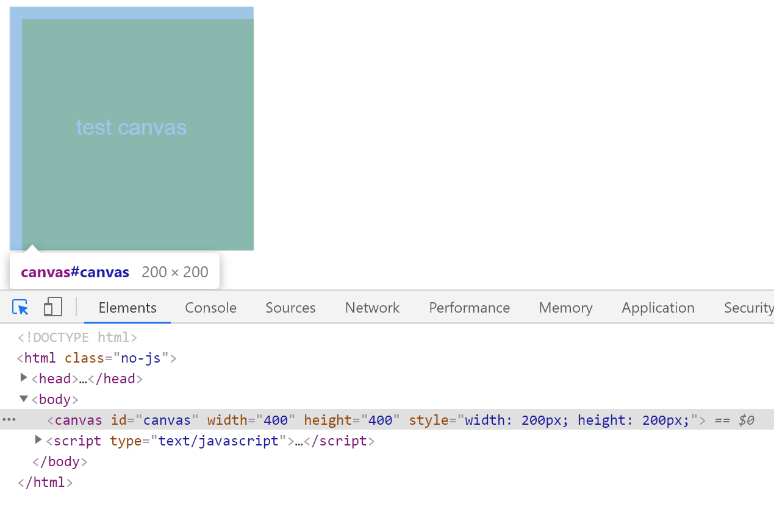
Task: Open more actions on the canvas node
Action: pyautogui.click(x=9, y=419)
